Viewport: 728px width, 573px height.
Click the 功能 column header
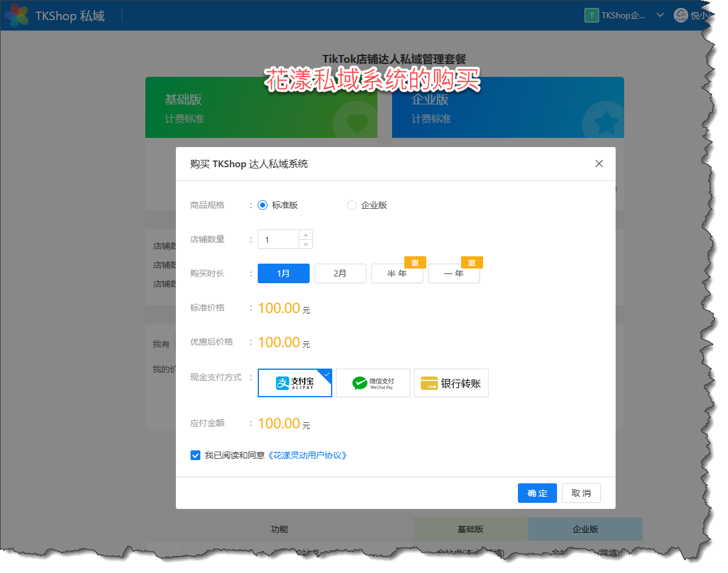[x=280, y=529]
